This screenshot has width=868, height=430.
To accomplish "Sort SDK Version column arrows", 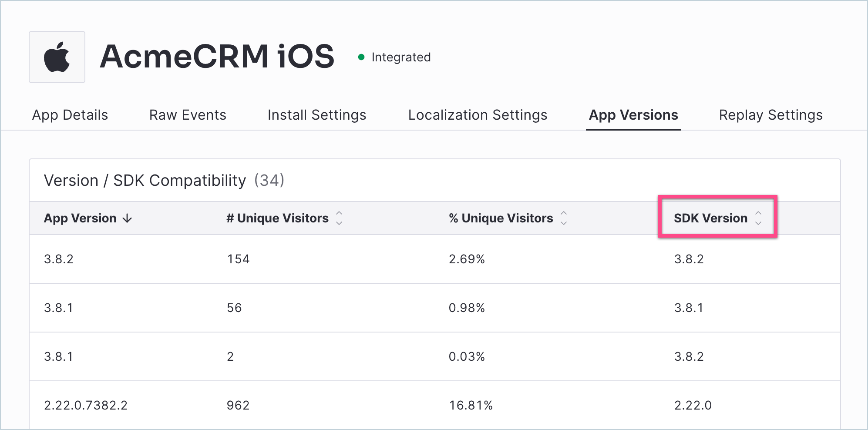I will point(758,218).
